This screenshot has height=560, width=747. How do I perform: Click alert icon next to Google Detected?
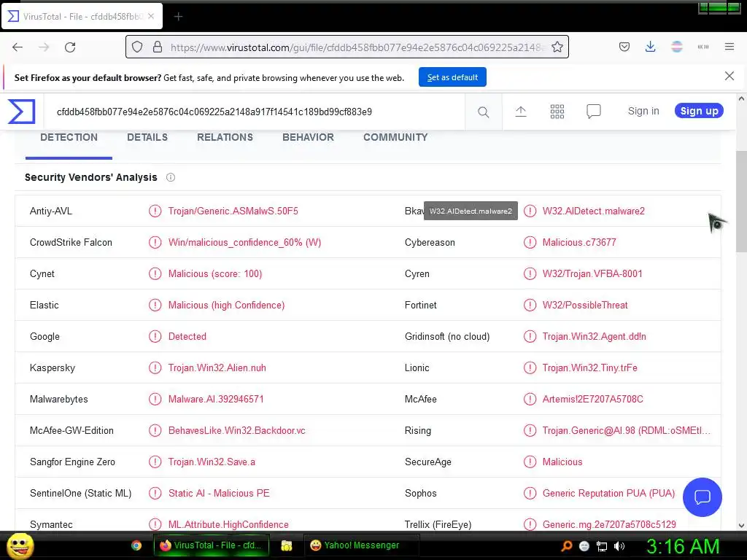155,336
